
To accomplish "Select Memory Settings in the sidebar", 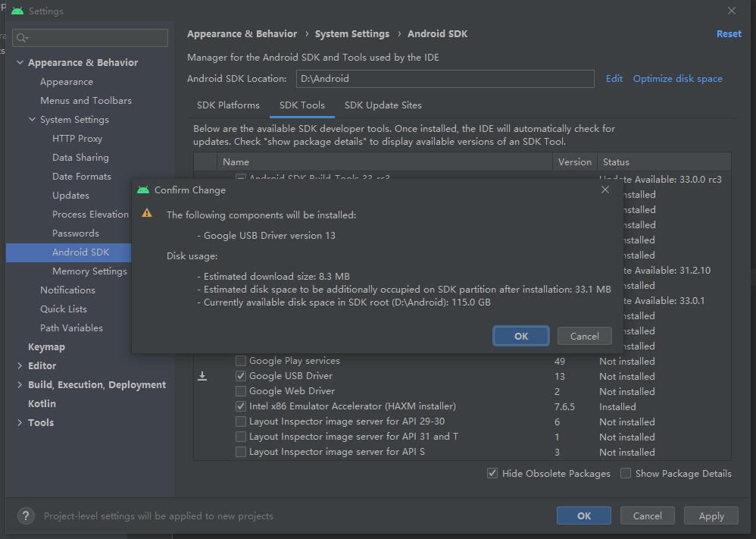I will [89, 271].
